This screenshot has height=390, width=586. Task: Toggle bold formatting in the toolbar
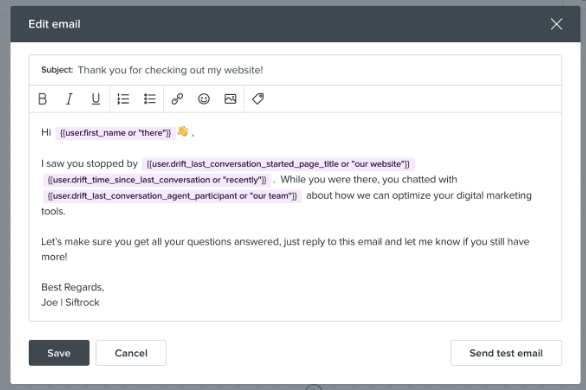pos(43,99)
